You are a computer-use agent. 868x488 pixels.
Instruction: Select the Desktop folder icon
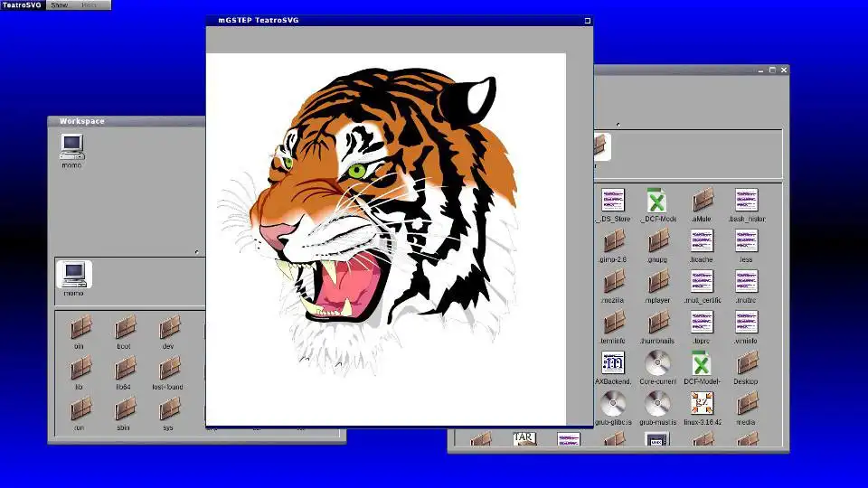point(746,363)
